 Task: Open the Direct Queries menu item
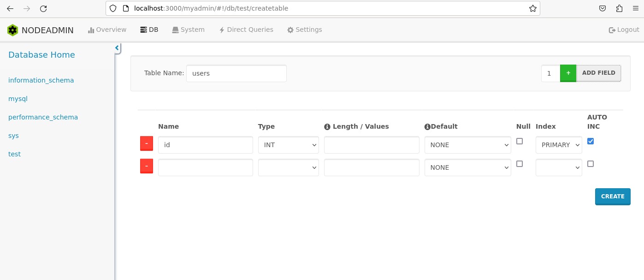[246, 30]
